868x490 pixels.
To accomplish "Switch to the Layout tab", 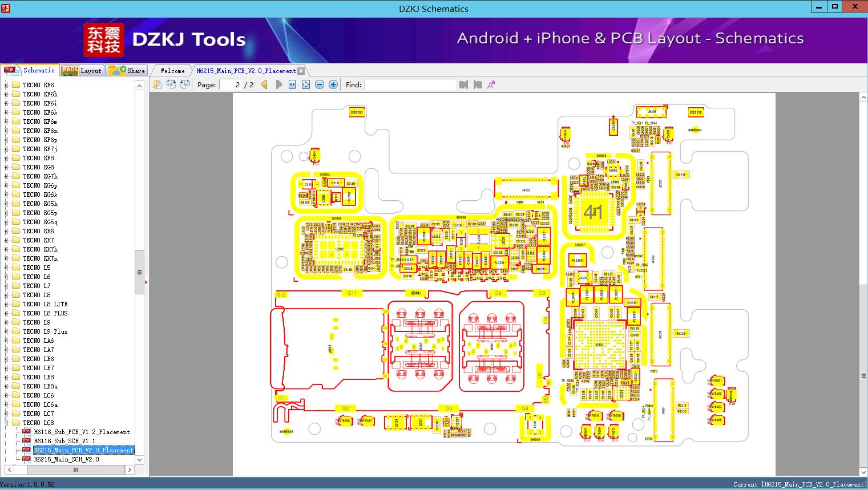I will 82,70.
